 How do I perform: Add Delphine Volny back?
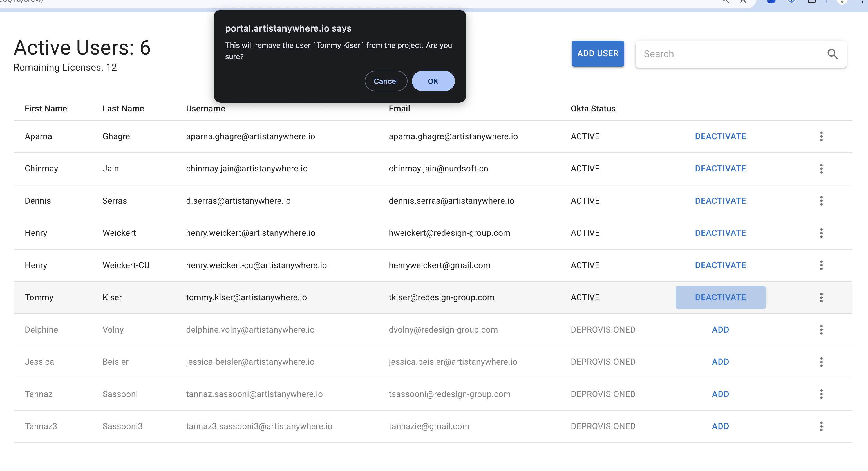[721, 329]
